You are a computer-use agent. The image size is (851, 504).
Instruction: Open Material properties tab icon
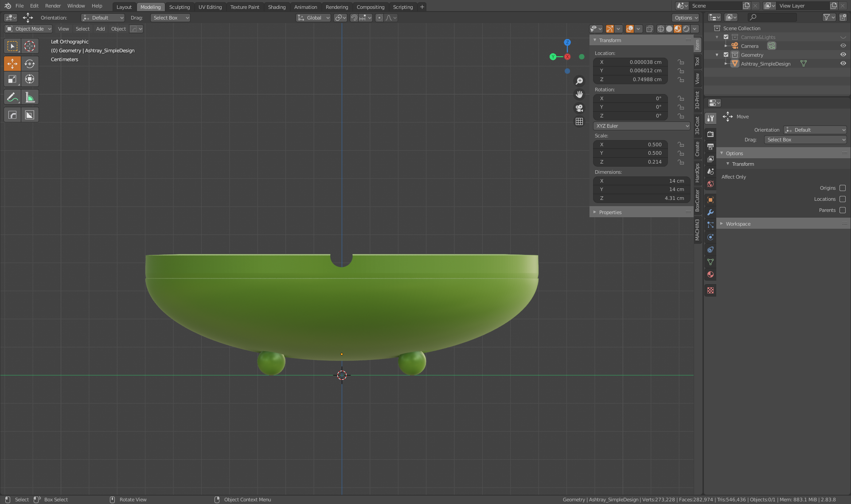point(710,274)
